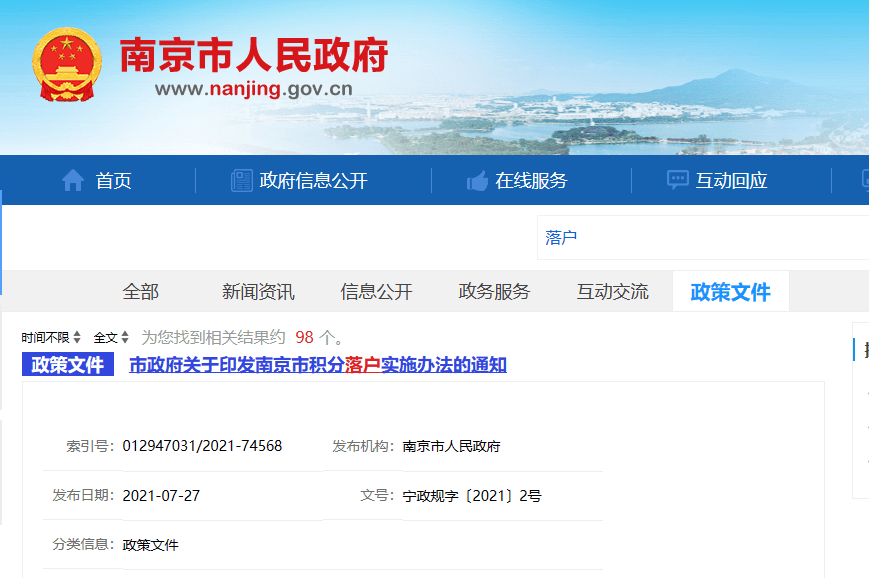This screenshot has width=869, height=578.
Task: Switch to the 政务服务 tab
Action: [x=494, y=291]
